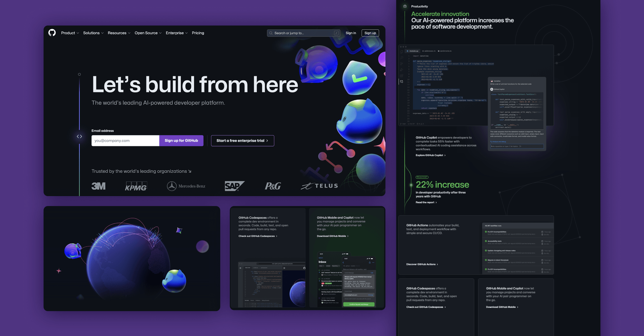The image size is (644, 336).
Task: Click the Trusted by the world's leading organizations text
Action: pyautogui.click(x=141, y=171)
